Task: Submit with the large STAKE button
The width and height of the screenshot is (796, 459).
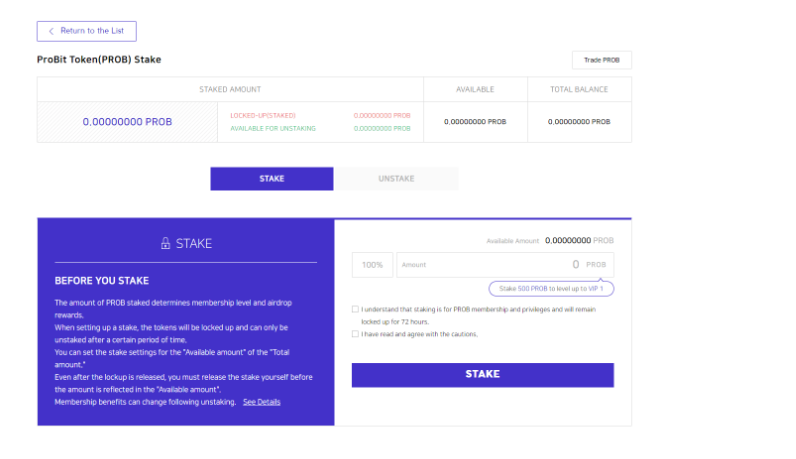Action: [x=483, y=375]
